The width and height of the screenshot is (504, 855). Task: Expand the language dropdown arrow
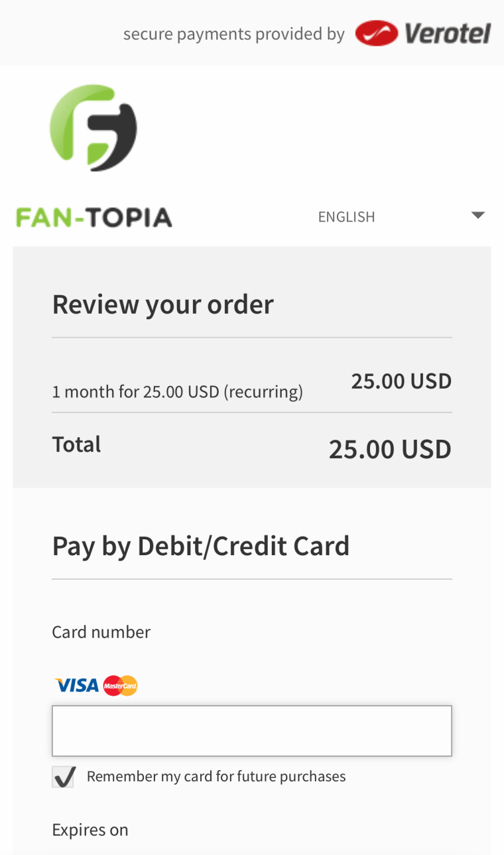point(477,216)
